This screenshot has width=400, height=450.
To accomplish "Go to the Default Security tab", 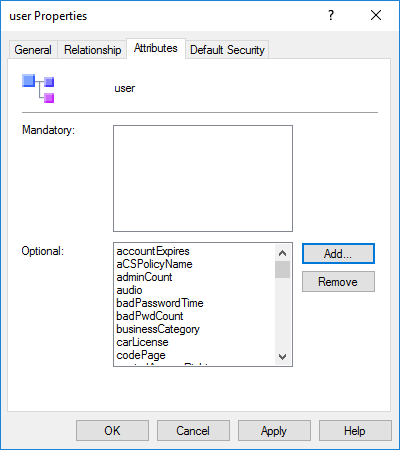I will [227, 50].
